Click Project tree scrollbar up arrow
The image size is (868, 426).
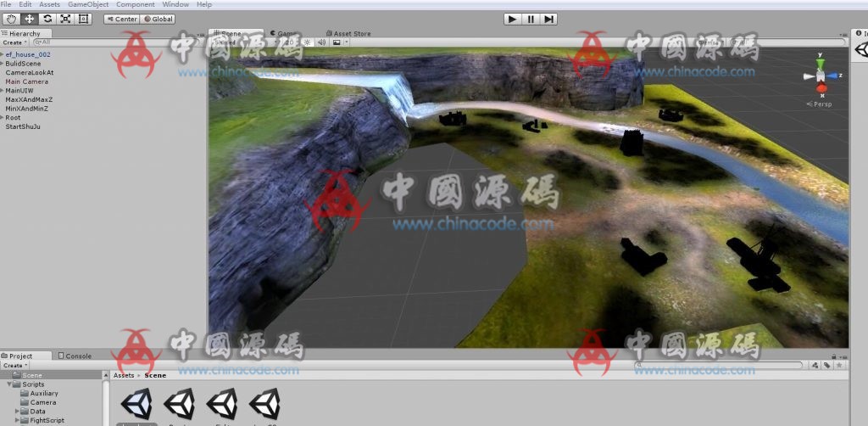[x=106, y=375]
